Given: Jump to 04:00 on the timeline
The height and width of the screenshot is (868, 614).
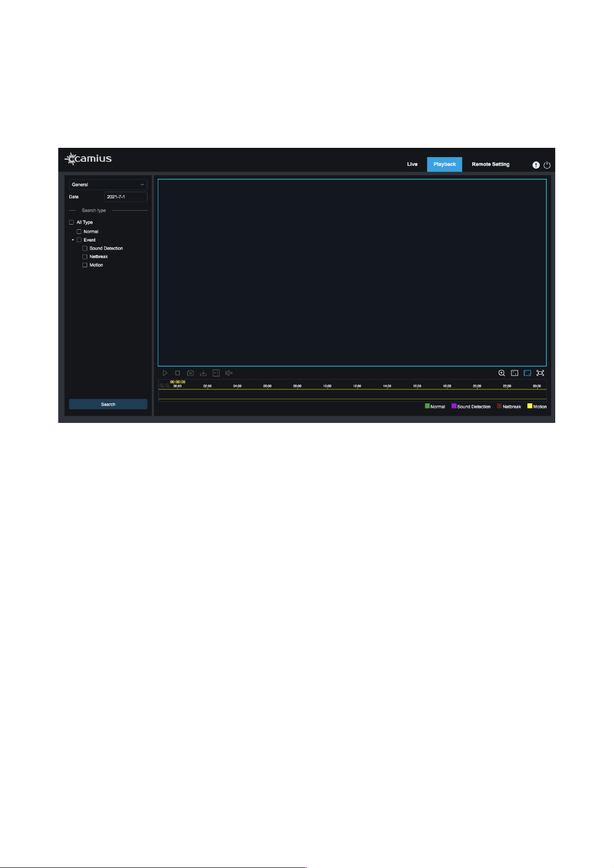Looking at the screenshot, I should 238,386.
